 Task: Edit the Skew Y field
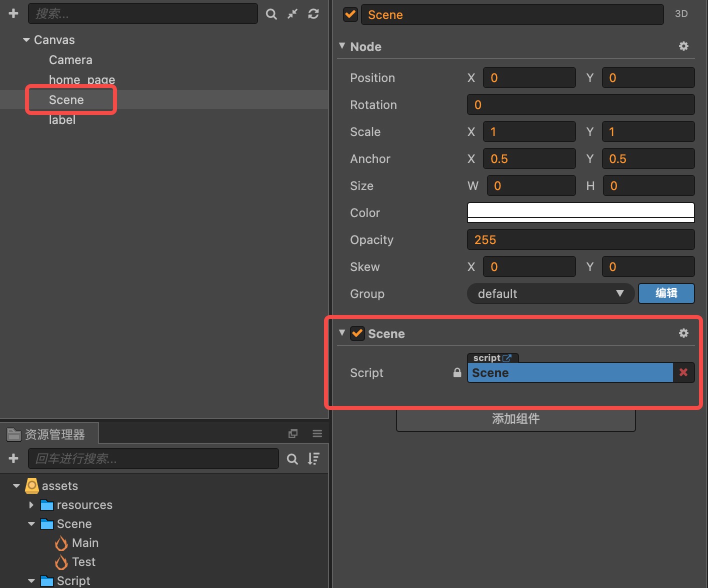[x=648, y=266]
